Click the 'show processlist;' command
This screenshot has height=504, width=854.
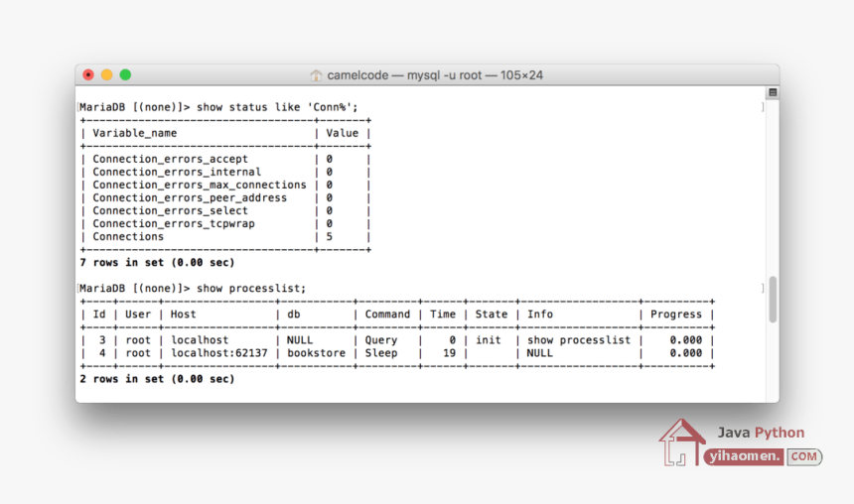pyautogui.click(x=251, y=289)
